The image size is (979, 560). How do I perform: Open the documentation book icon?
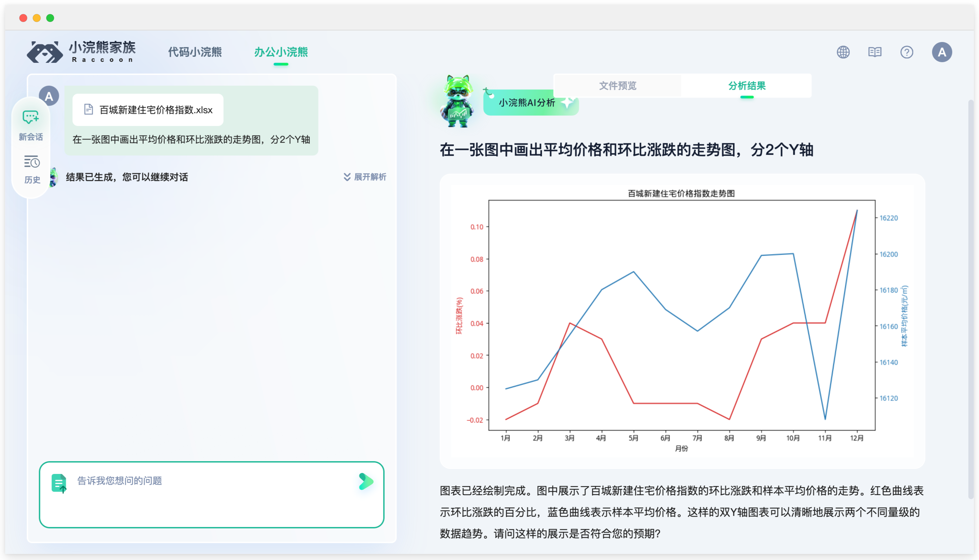coord(875,52)
